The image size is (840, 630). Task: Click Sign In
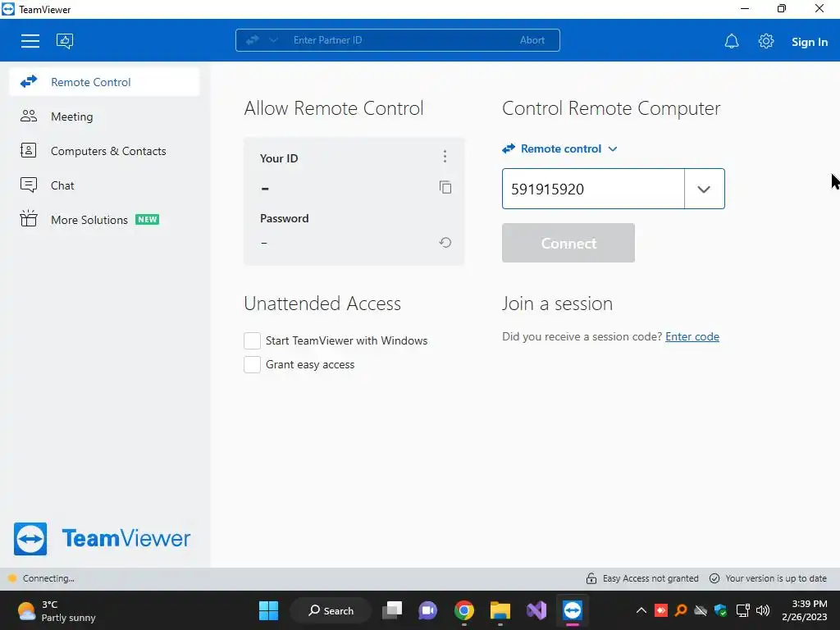pyautogui.click(x=810, y=42)
